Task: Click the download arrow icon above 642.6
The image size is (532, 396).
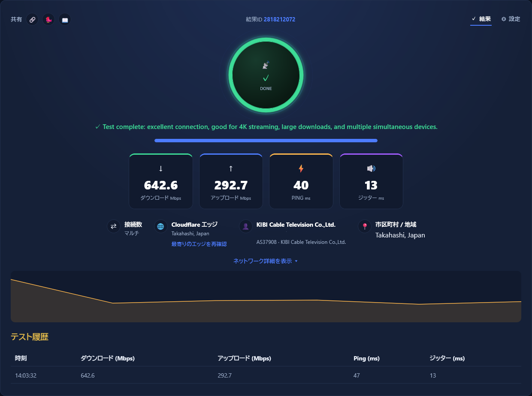Action: (x=161, y=168)
